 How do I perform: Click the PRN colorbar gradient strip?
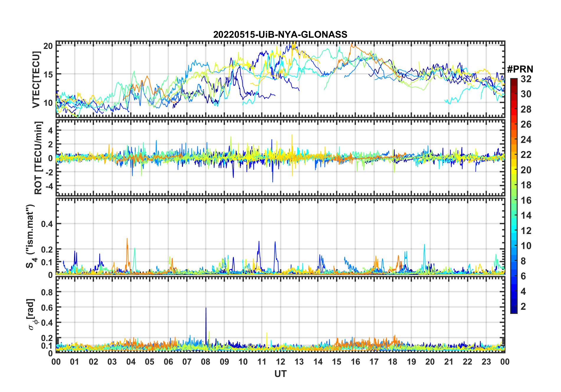(x=514, y=196)
